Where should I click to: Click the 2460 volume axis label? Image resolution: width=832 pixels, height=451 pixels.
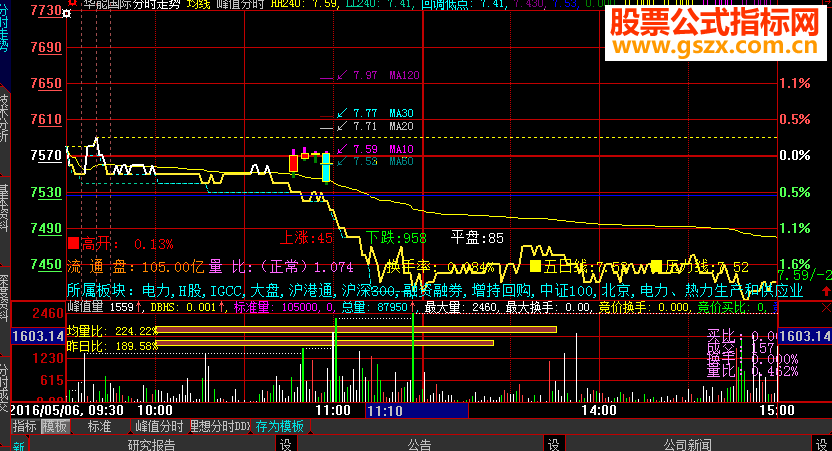click(x=48, y=313)
